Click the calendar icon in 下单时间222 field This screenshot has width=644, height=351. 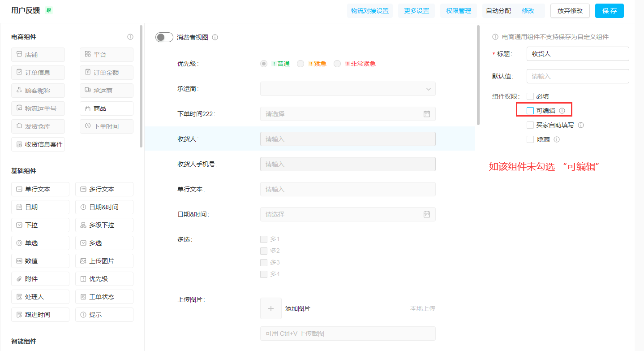tap(427, 114)
